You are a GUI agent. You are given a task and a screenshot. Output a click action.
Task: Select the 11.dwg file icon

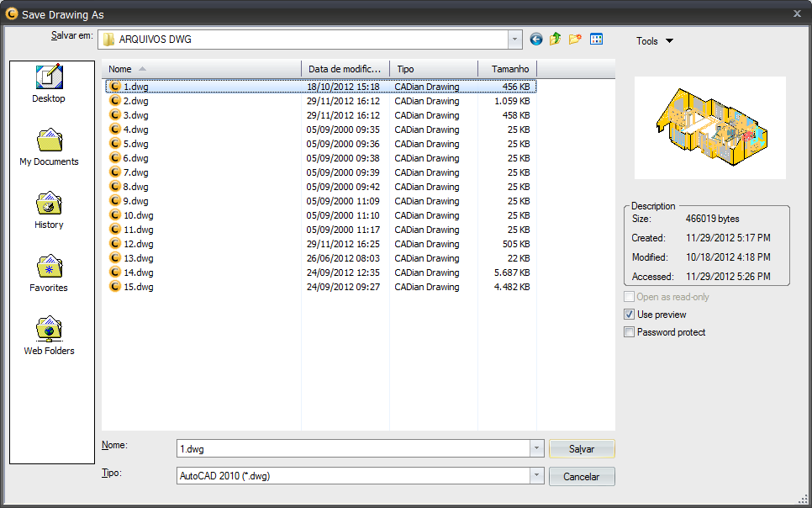pyautogui.click(x=115, y=229)
